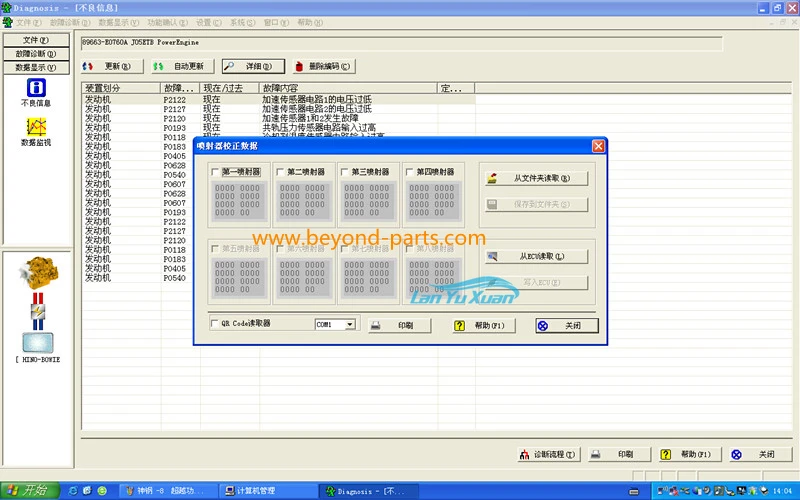Image resolution: width=800 pixels, height=500 pixels.
Task: Open 帮助(H) in the menu bar
Action: (310, 22)
